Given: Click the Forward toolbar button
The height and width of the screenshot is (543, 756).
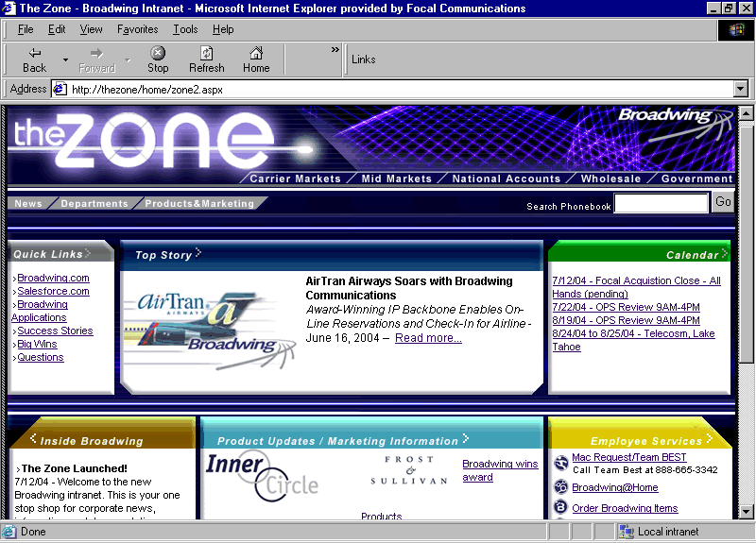Looking at the screenshot, I should 96,59.
